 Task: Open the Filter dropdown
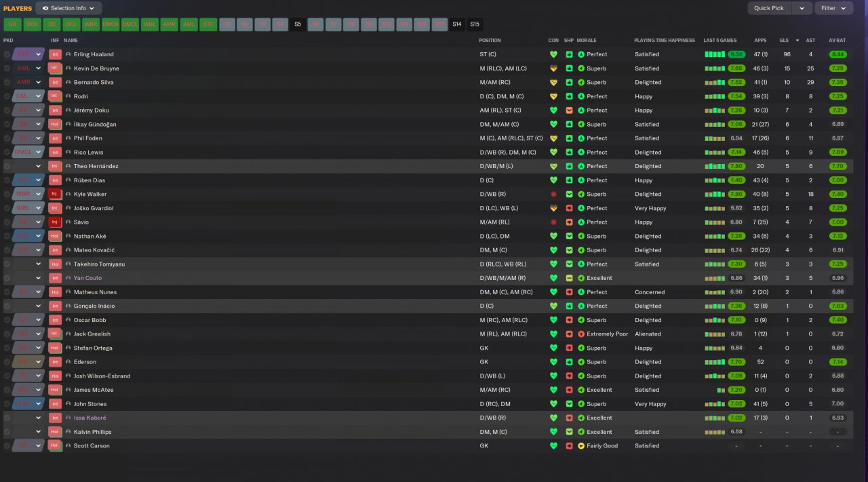[834, 8]
